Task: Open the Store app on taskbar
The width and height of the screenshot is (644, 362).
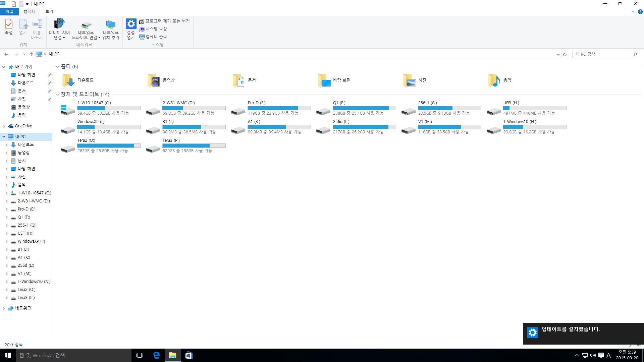Action: pyautogui.click(x=189, y=355)
